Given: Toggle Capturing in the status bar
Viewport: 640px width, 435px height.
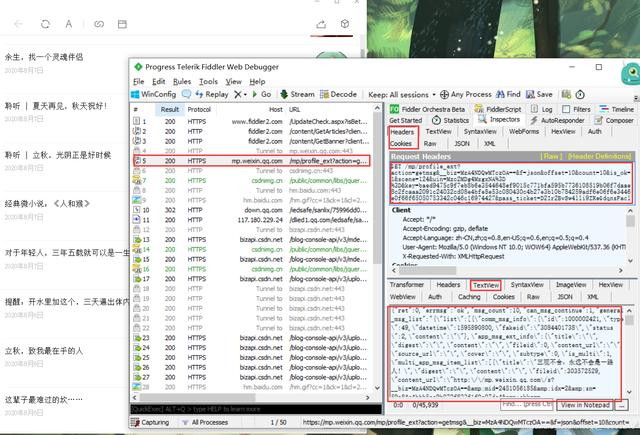Looking at the screenshot, I should 150,422.
